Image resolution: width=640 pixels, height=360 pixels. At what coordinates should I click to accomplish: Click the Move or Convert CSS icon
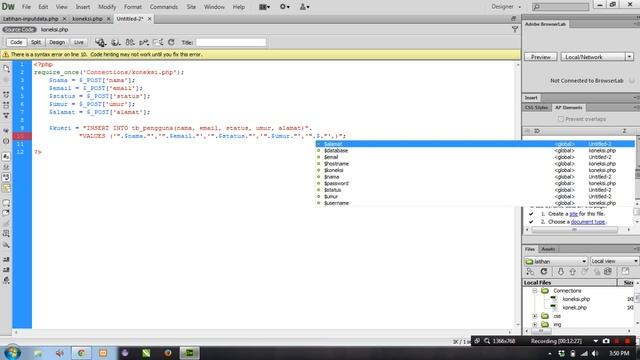point(6,244)
